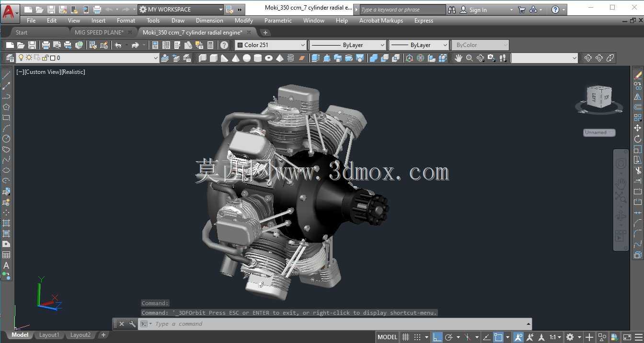The height and width of the screenshot is (343, 644).
Task: Toggle Clean Screen in status bar
Action: [x=627, y=337]
